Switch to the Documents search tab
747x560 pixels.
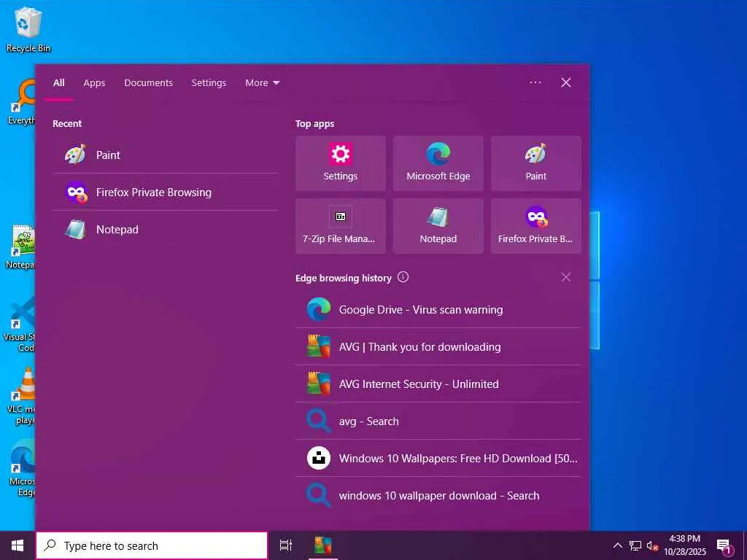coord(149,83)
